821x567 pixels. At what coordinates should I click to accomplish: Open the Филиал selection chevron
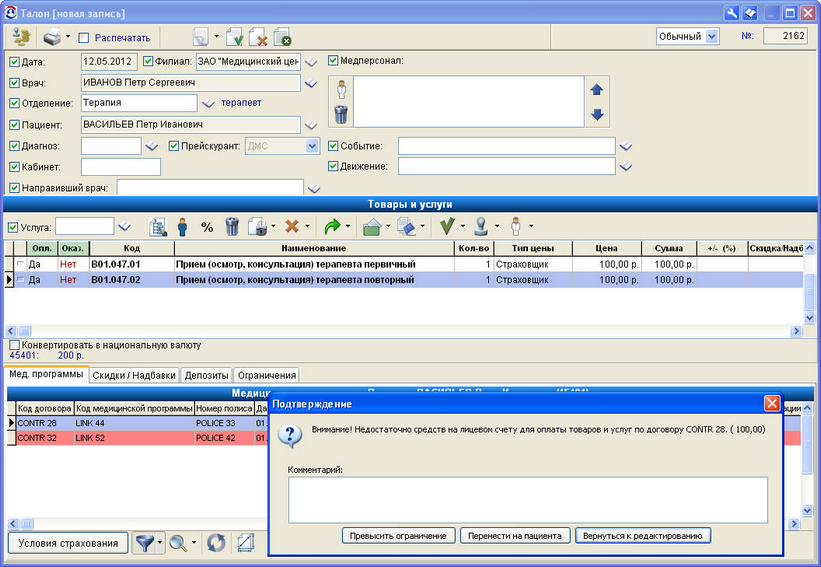[x=311, y=62]
